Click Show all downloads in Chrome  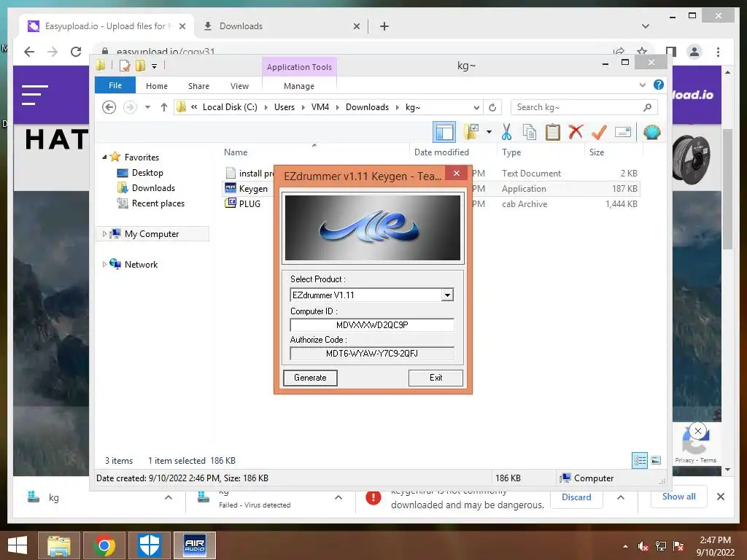coord(679,497)
